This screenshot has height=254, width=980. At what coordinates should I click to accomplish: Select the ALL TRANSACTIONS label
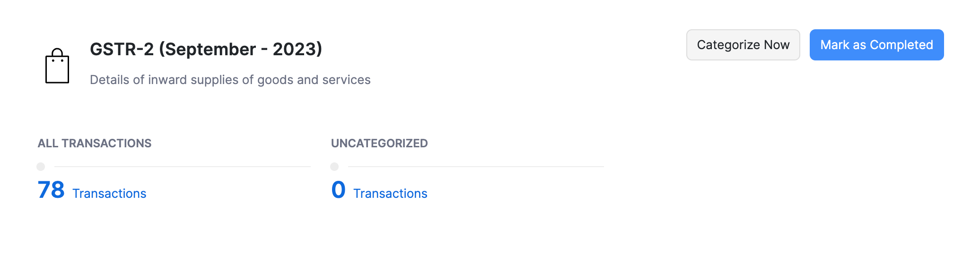[95, 144]
